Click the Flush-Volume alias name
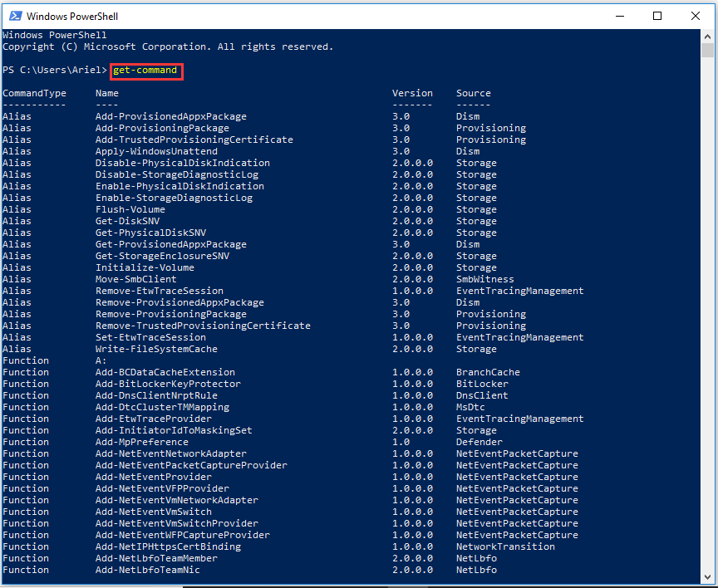This screenshot has width=718, height=588. click(130, 209)
